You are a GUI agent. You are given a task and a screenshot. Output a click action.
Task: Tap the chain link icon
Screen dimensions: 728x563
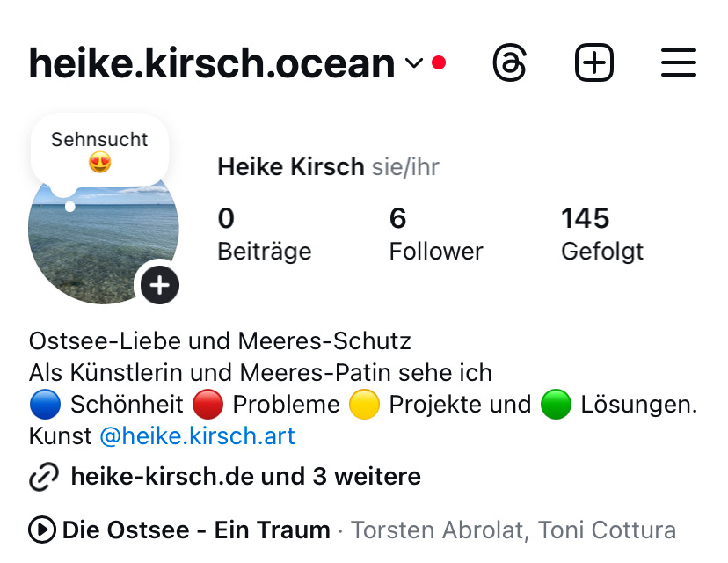coord(44,477)
